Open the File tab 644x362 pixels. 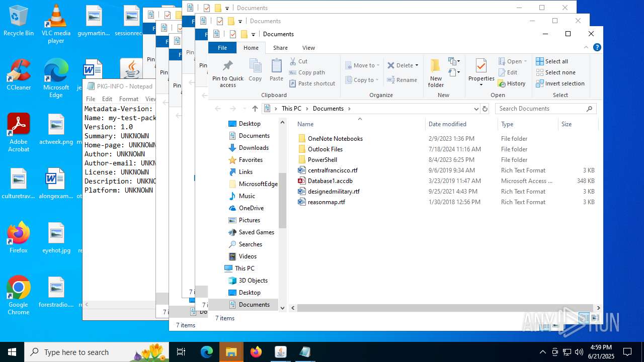pyautogui.click(x=222, y=48)
